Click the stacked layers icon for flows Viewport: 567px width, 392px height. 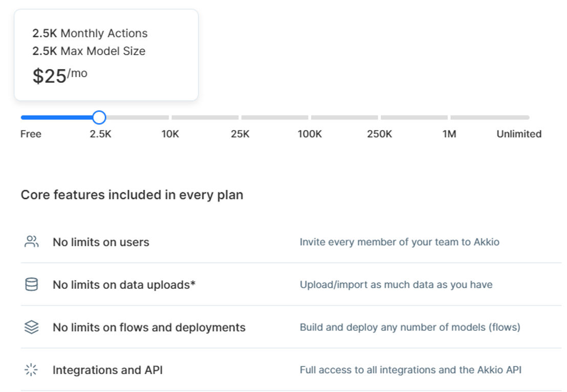(31, 327)
